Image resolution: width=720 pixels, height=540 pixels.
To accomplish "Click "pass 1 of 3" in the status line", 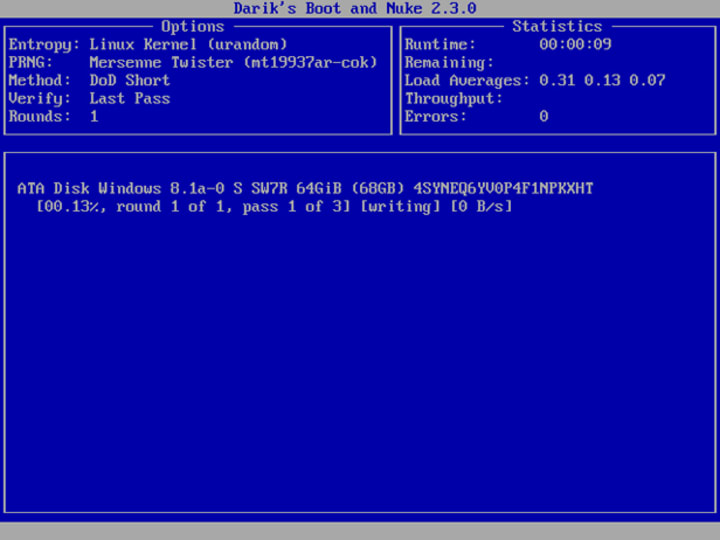I will click(x=292, y=207).
